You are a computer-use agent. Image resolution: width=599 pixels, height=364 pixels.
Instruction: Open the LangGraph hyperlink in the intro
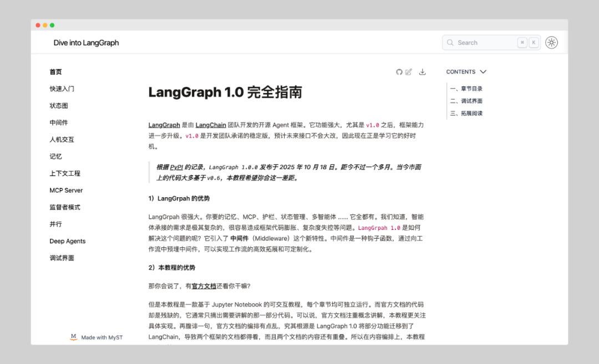(164, 125)
